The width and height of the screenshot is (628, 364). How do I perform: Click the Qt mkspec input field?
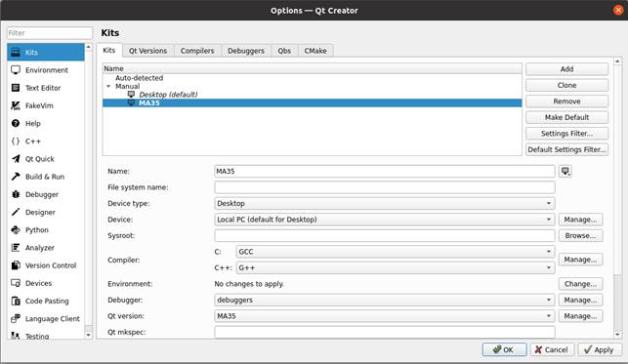[385, 332]
